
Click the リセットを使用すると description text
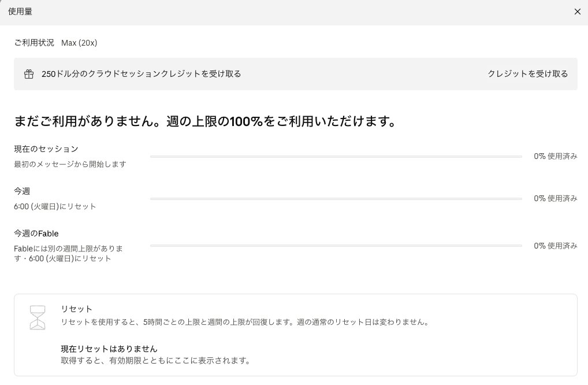245,322
